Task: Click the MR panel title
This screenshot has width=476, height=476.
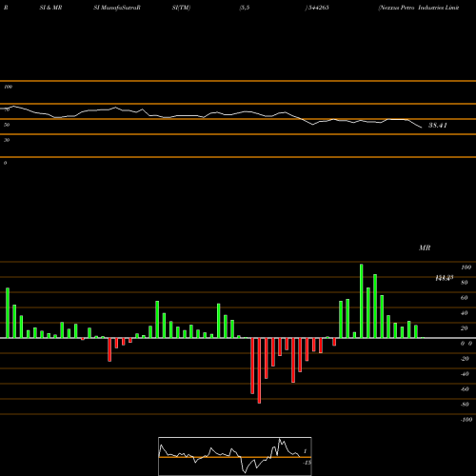Action: click(x=425, y=248)
